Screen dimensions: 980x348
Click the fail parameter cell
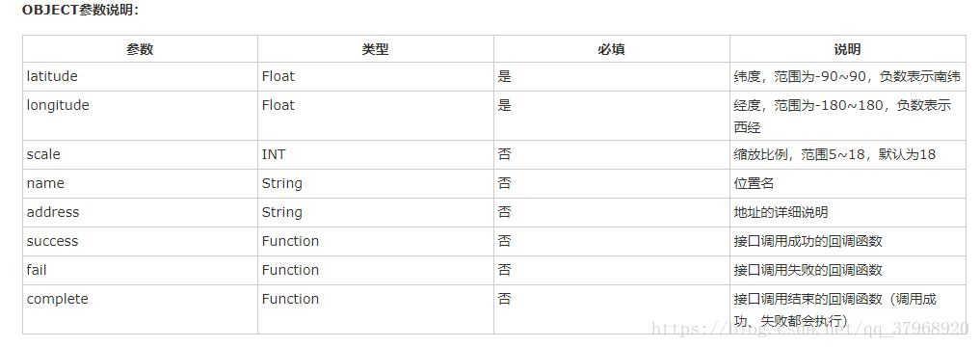click(140, 270)
